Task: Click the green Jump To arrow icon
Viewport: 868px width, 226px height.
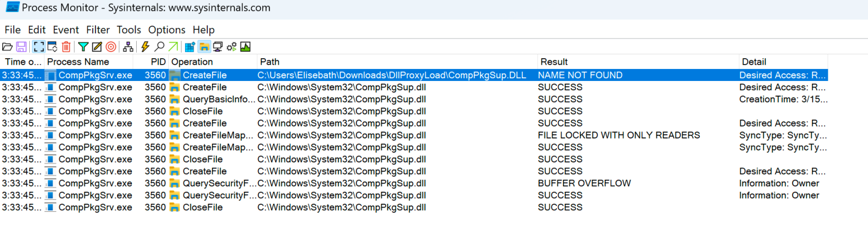Action: tap(173, 47)
